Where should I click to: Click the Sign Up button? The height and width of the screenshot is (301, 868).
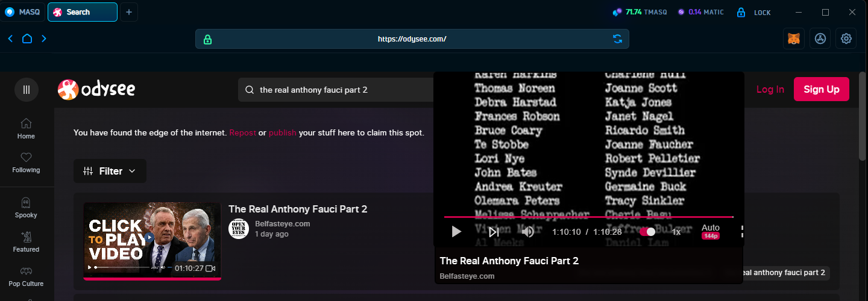point(822,89)
